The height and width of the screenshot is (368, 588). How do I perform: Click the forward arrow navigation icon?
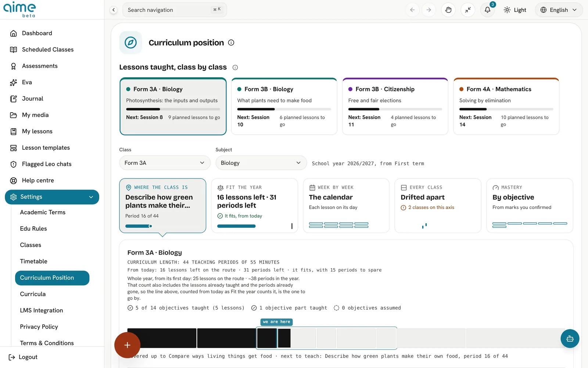tap(429, 10)
